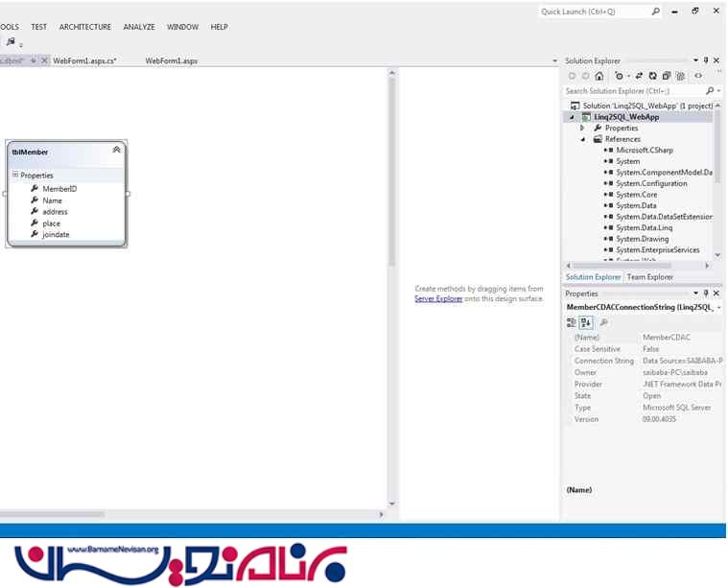Collapse the tblMember entity with chevron

(117, 150)
